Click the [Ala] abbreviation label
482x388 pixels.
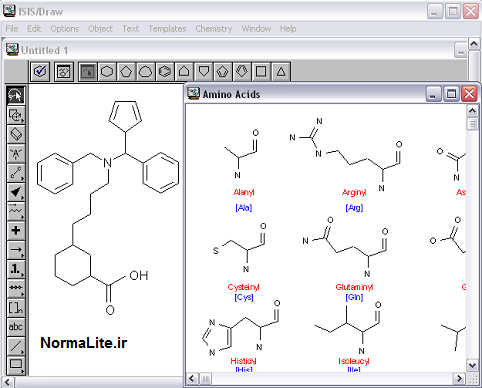click(x=244, y=208)
